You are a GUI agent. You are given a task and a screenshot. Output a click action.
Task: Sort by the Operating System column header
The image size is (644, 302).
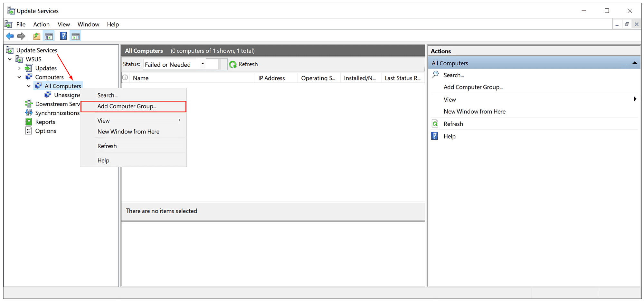tap(319, 78)
